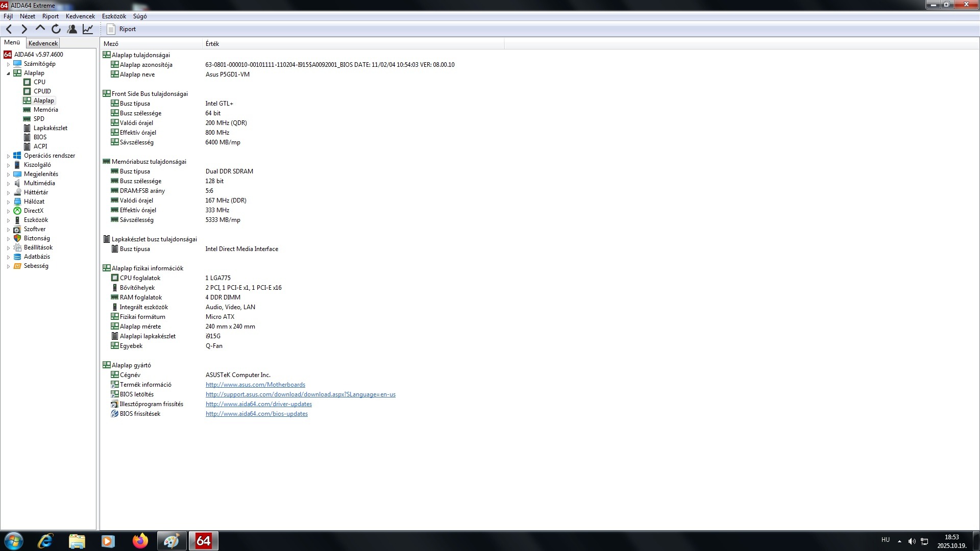Open the graph chart toolbar icon
980x551 pixels.
point(88,29)
